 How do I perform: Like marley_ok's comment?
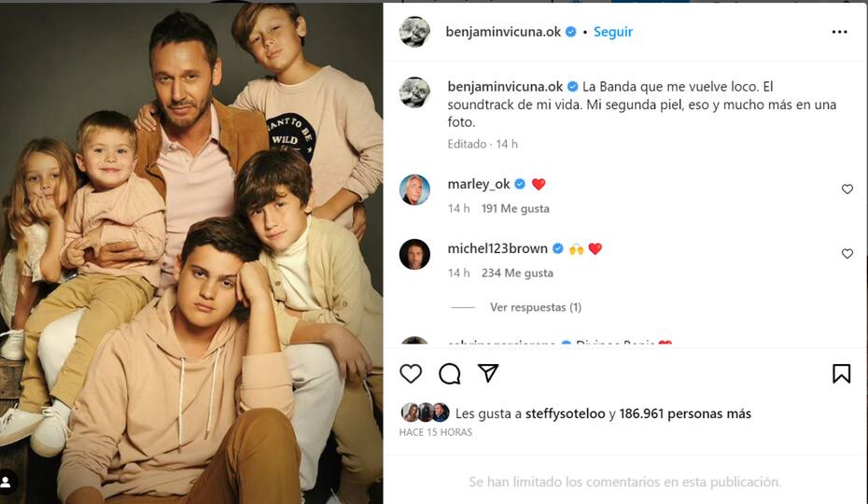click(x=847, y=189)
